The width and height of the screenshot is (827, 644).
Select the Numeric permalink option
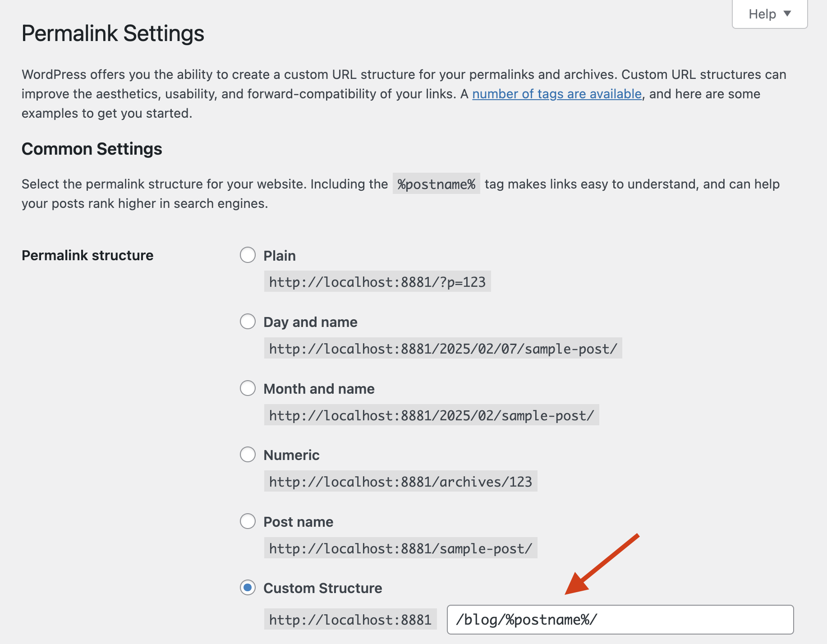click(x=248, y=454)
